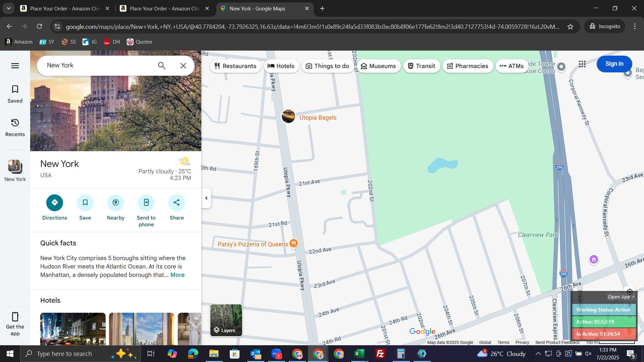Open Privacy link in map footer
This screenshot has height=362, width=644.
(522, 342)
